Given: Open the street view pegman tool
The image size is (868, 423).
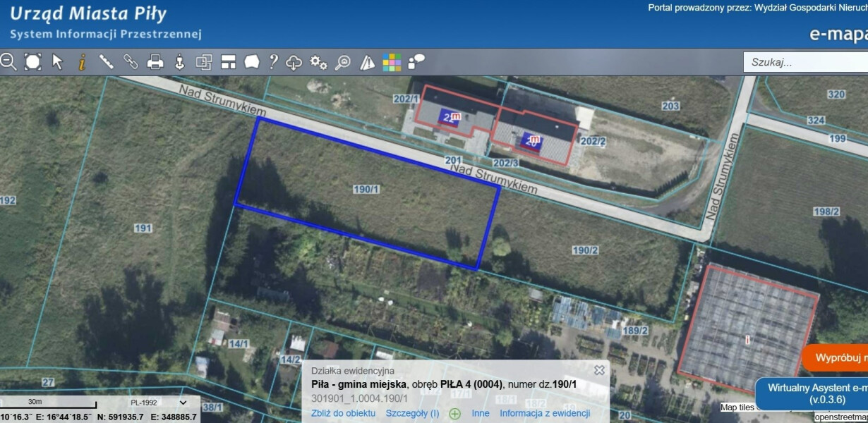Looking at the screenshot, I should pyautogui.click(x=179, y=62).
